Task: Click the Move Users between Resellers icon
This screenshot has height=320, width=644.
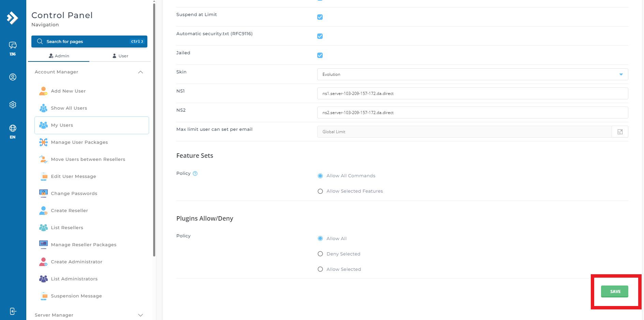Action: click(x=43, y=159)
